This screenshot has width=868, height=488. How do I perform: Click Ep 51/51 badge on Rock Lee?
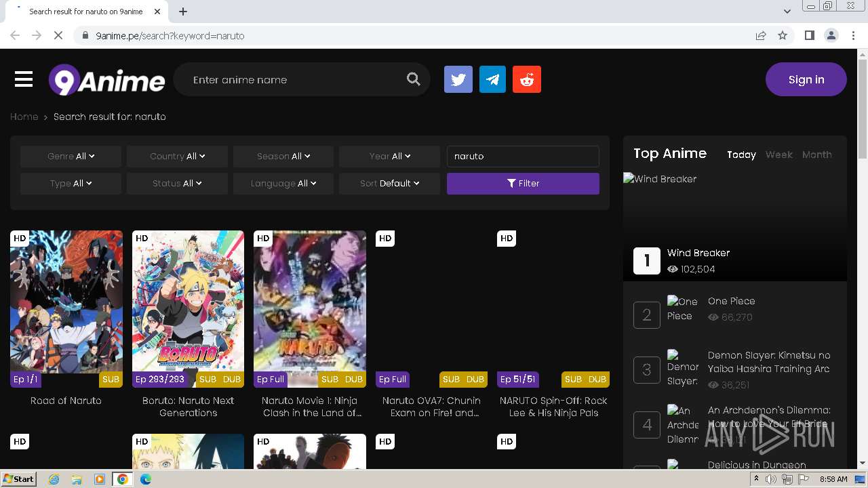518,380
